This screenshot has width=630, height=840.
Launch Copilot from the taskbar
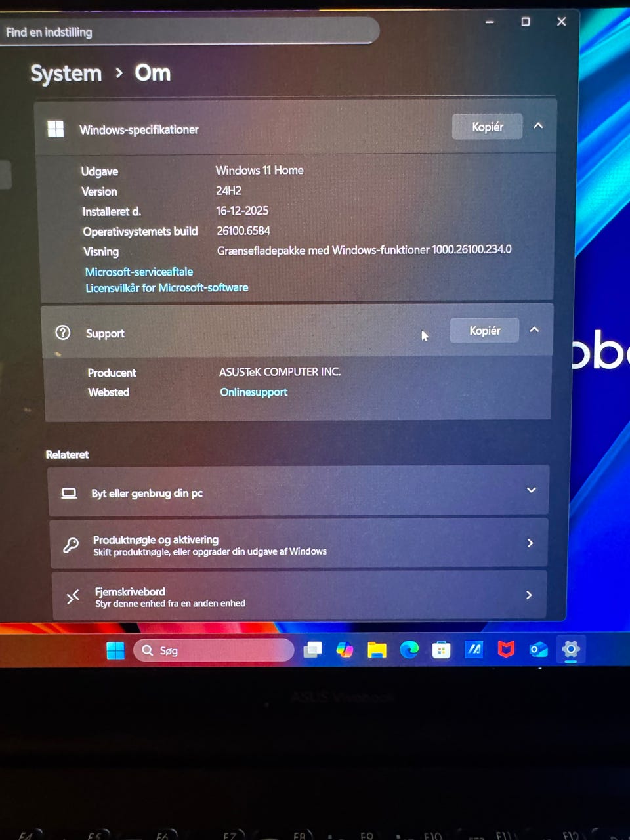(x=345, y=650)
